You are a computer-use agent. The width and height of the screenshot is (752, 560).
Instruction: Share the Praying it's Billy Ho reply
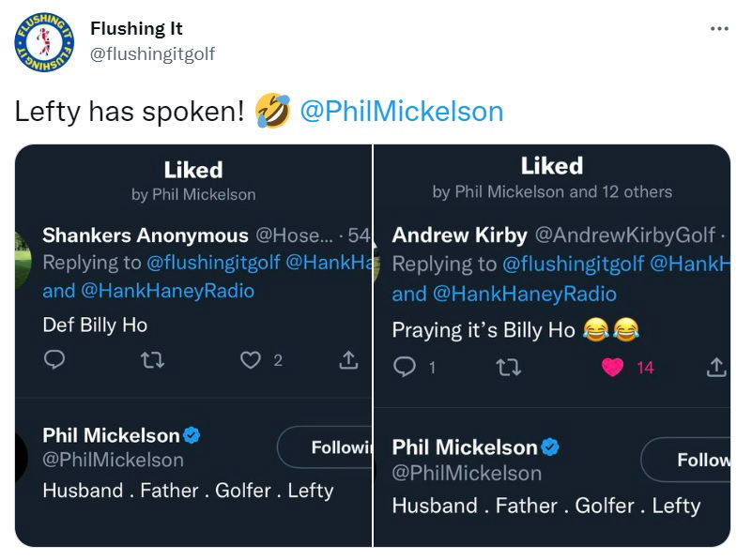(x=715, y=367)
